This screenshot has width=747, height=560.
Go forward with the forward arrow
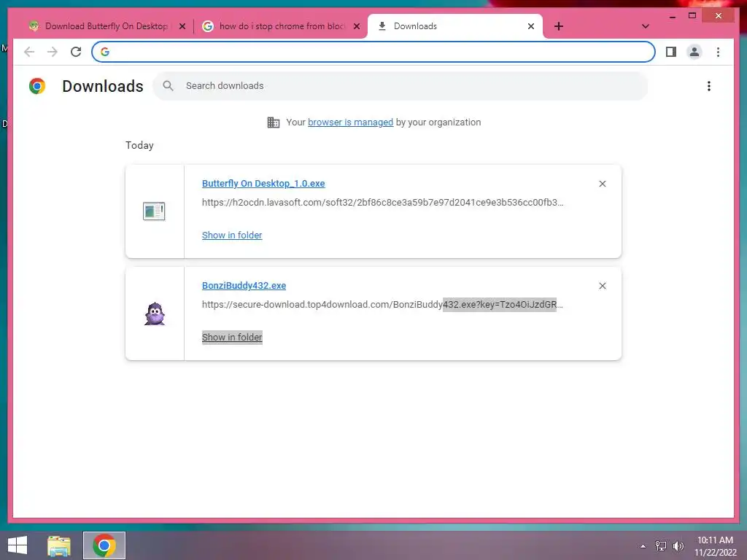[x=53, y=52]
